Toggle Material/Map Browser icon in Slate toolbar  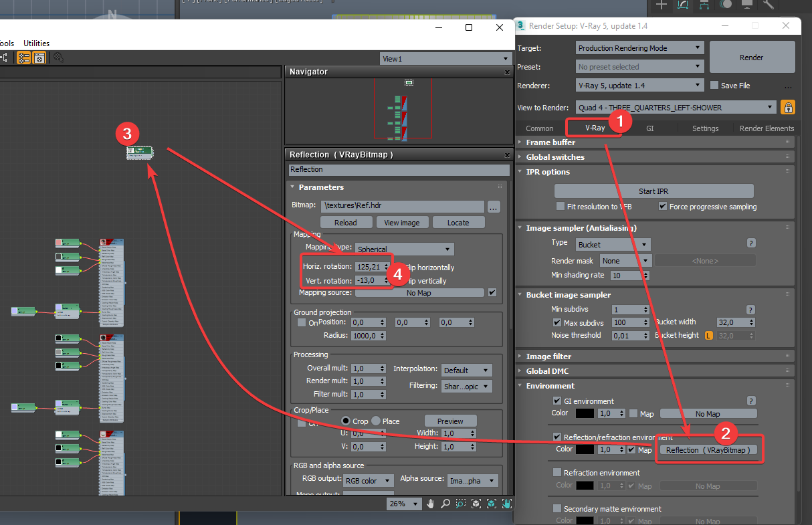coord(24,58)
